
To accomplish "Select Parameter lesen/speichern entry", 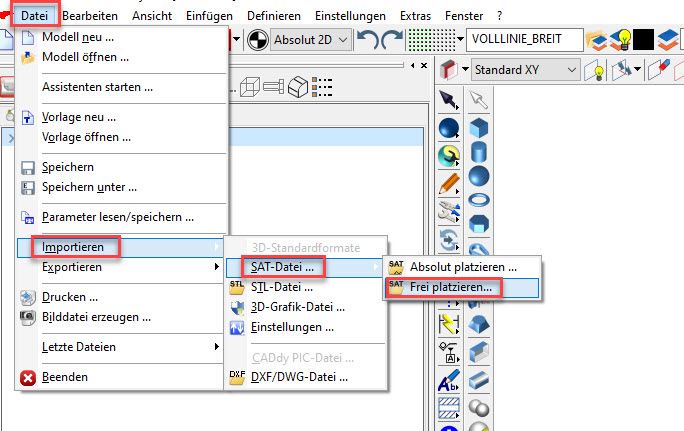I will click(122, 217).
